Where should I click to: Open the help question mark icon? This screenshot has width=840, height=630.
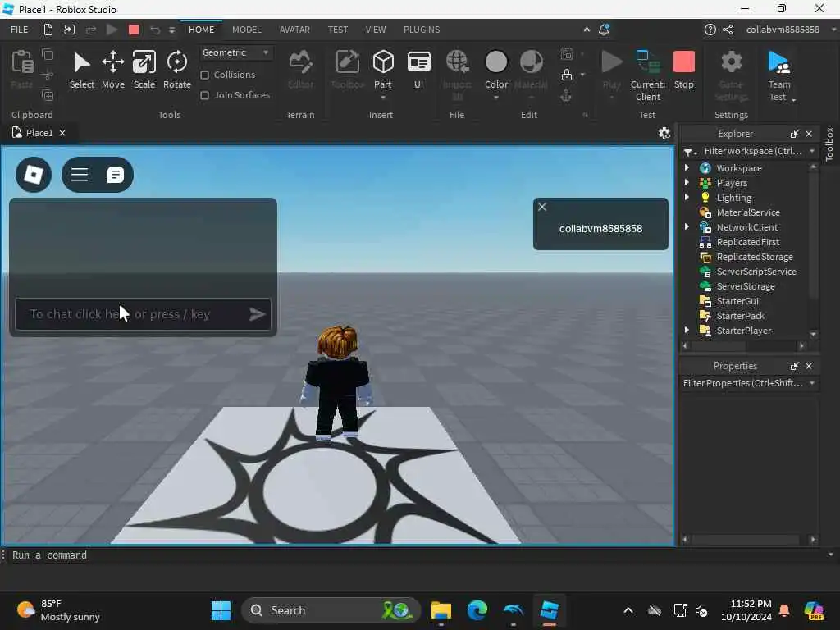(x=710, y=30)
